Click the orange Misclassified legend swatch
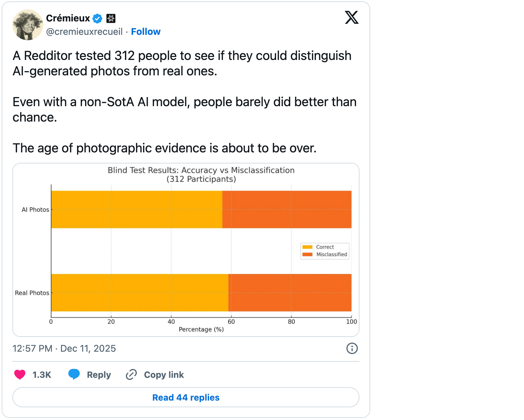Screen dimensions: 524x420 tap(307, 255)
